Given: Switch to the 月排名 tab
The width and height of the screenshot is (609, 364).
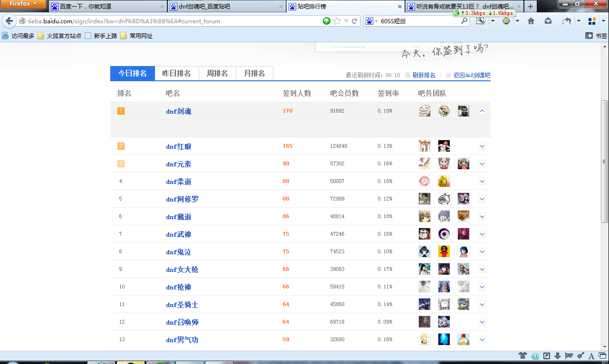Looking at the screenshot, I should (x=255, y=73).
